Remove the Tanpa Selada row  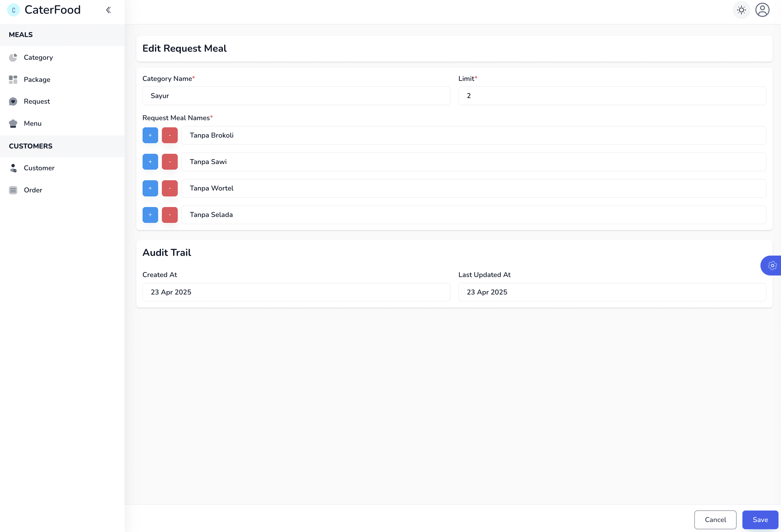pyautogui.click(x=170, y=215)
